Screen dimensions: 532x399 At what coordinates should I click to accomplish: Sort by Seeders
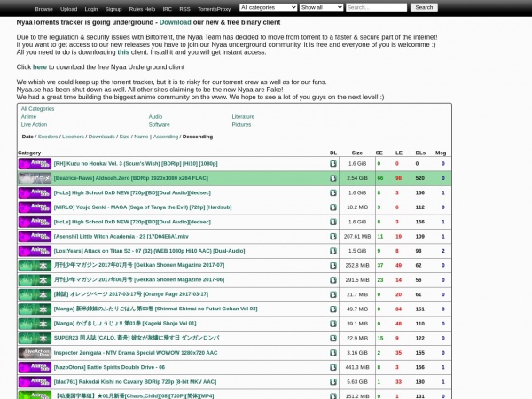(x=48, y=137)
